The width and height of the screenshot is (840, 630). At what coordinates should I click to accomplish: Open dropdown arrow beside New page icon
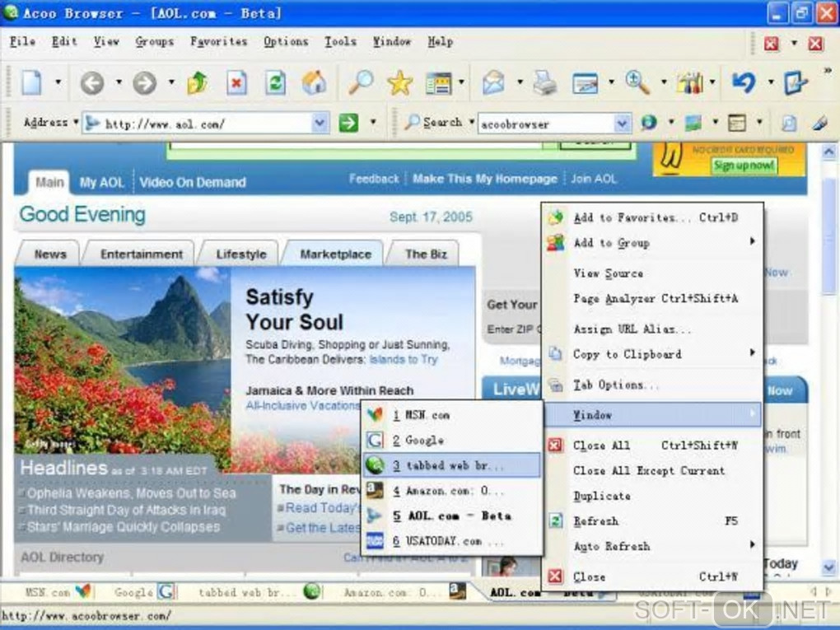point(58,82)
